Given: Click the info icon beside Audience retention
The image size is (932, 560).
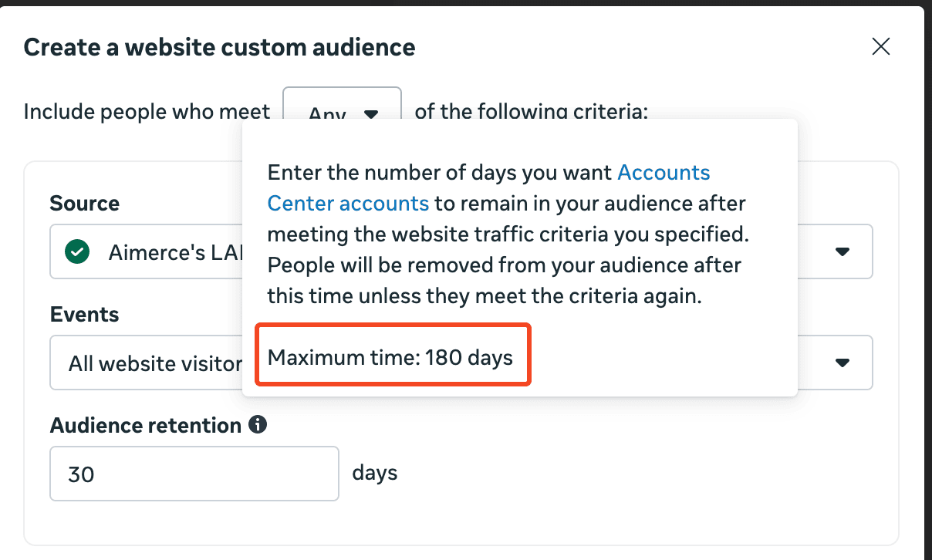Looking at the screenshot, I should [x=258, y=424].
